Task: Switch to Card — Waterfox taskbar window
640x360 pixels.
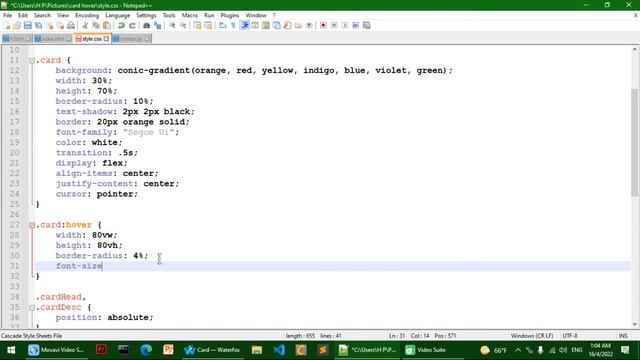Action: (x=212, y=350)
